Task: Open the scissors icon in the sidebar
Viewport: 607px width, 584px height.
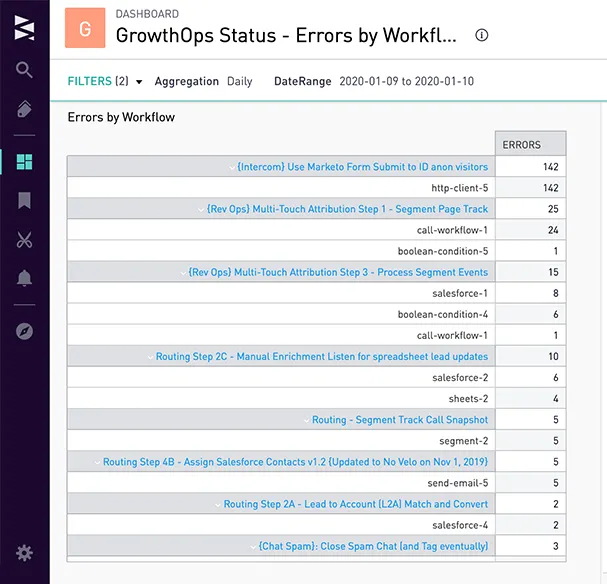Action: point(24,240)
